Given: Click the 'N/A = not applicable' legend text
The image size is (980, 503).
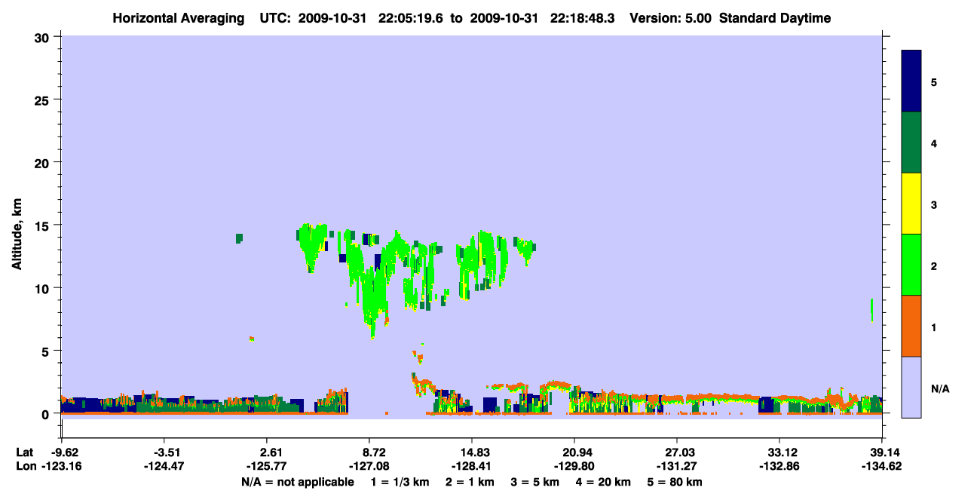Looking at the screenshot, I should click(298, 481).
